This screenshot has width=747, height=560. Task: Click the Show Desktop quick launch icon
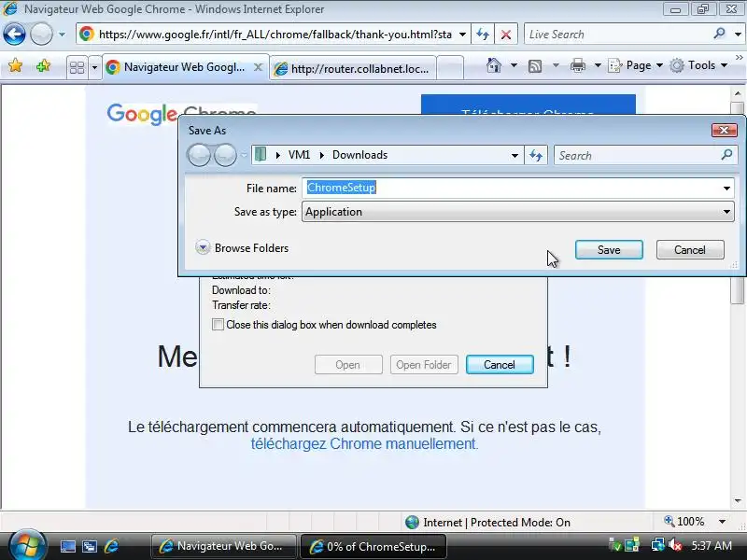67,546
